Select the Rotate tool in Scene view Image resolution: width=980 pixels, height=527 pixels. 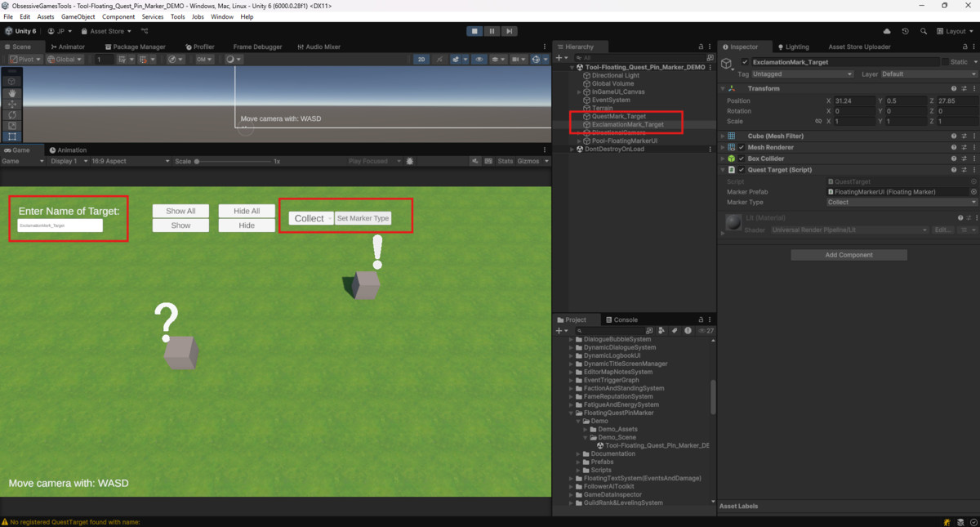pos(11,114)
